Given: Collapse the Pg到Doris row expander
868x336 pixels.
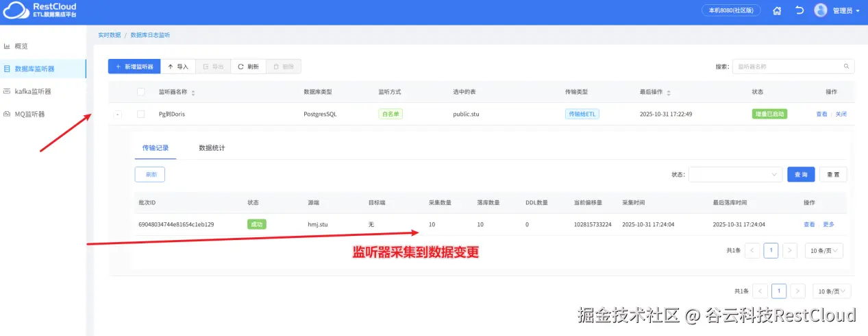Looking at the screenshot, I should click(118, 115).
